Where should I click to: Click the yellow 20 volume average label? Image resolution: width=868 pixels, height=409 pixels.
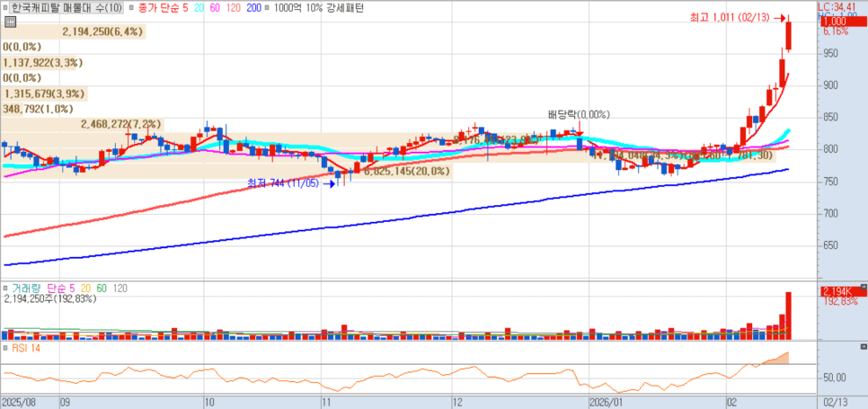tap(85, 289)
